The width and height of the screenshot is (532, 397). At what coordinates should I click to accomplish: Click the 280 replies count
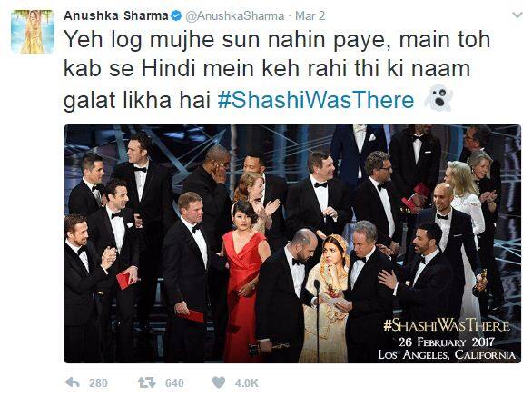tap(98, 383)
